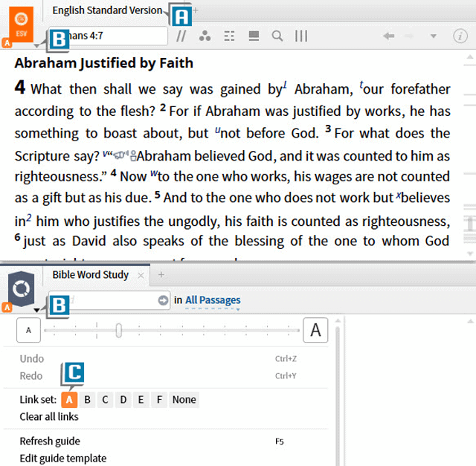Viewport: 476px width, 466px height.
Task: Switch to the English Standard Version tab
Action: click(x=107, y=10)
